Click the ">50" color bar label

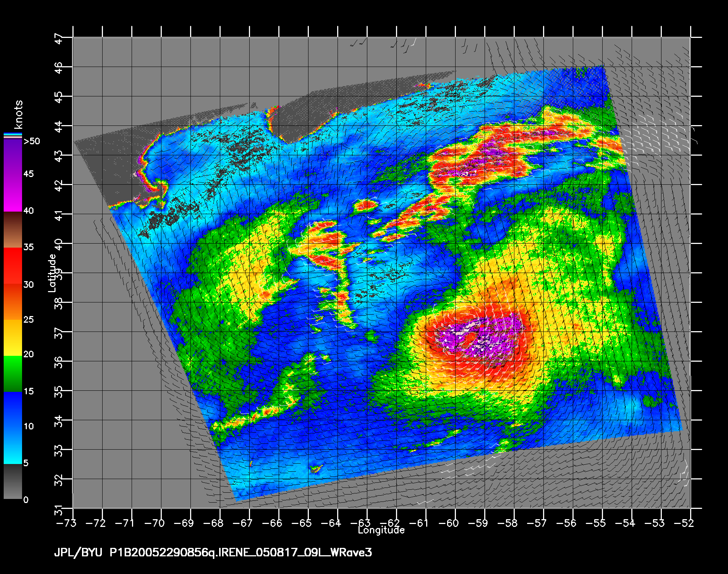pos(32,141)
